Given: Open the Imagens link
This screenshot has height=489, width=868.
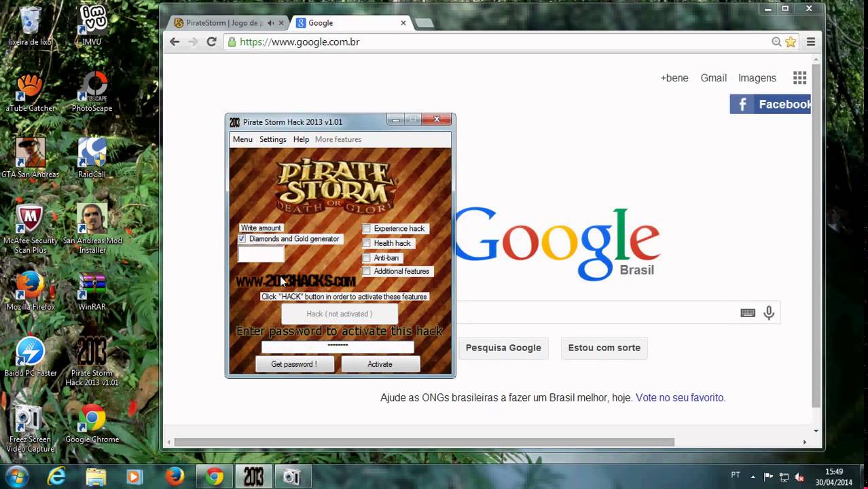Looking at the screenshot, I should [x=757, y=78].
